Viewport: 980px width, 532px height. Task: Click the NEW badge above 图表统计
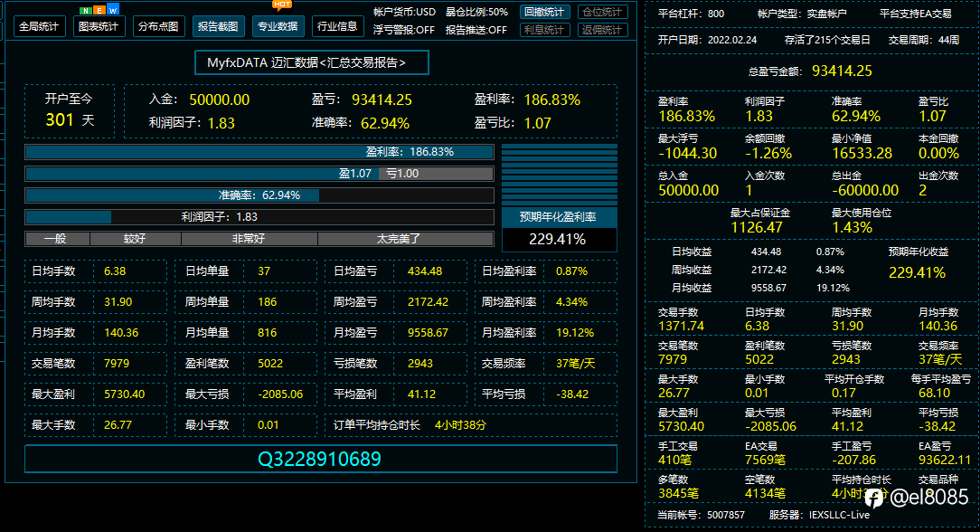(x=99, y=10)
